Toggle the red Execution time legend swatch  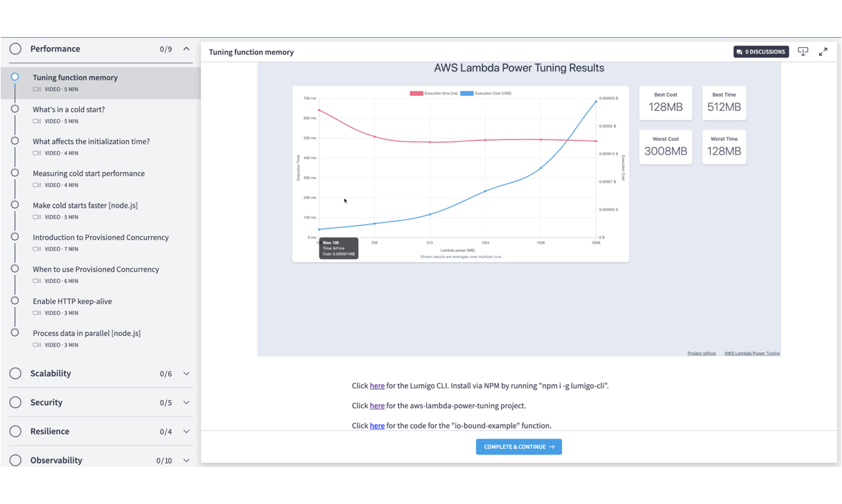pyautogui.click(x=416, y=93)
